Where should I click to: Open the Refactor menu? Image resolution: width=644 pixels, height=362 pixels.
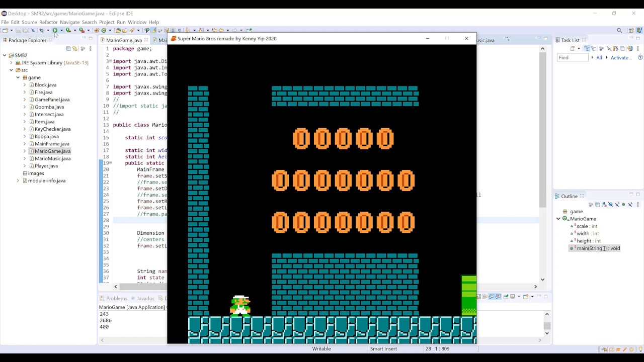coord(48,22)
